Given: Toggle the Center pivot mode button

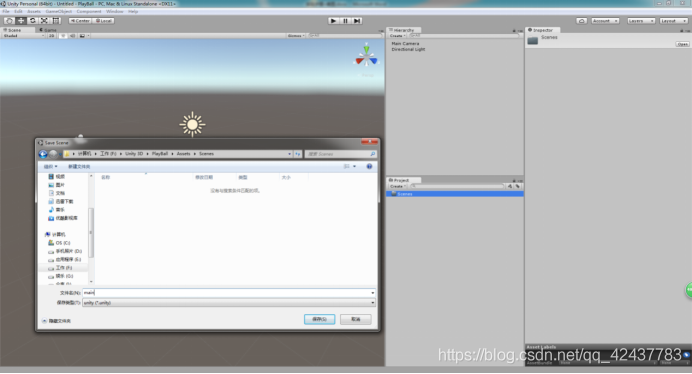Looking at the screenshot, I should click(x=80, y=21).
